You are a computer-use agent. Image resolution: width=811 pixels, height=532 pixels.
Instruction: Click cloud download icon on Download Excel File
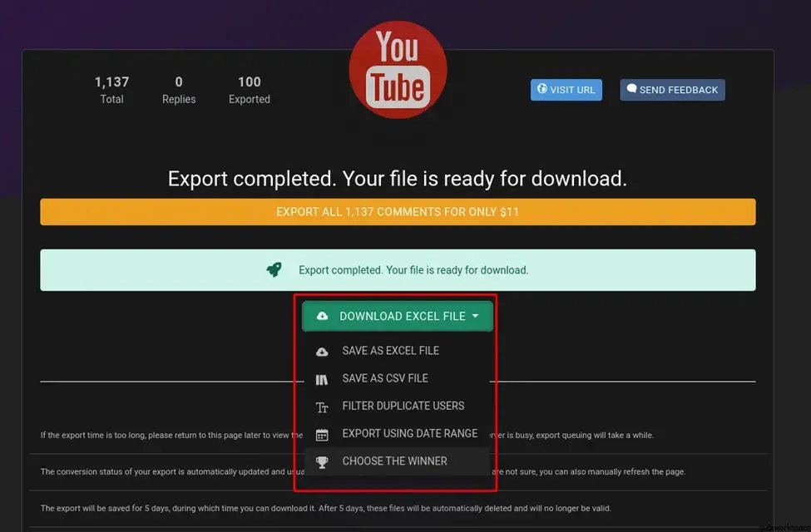(x=322, y=316)
